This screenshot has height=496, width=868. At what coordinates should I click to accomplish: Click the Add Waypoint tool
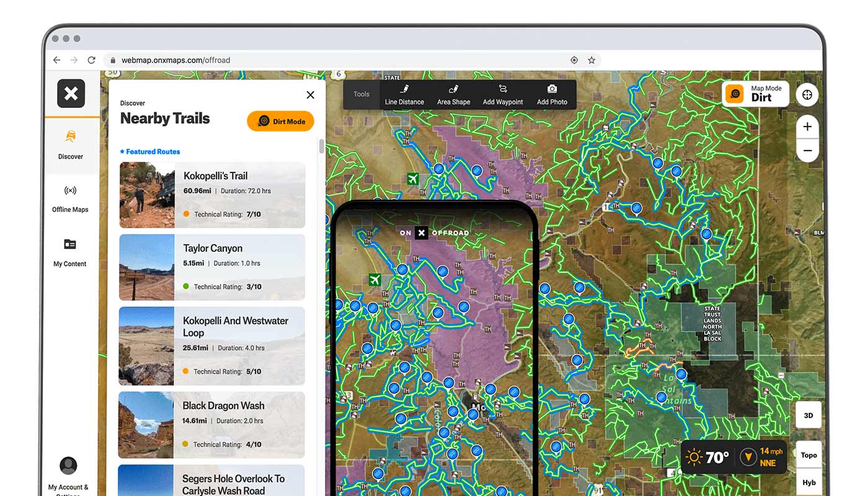(503, 95)
